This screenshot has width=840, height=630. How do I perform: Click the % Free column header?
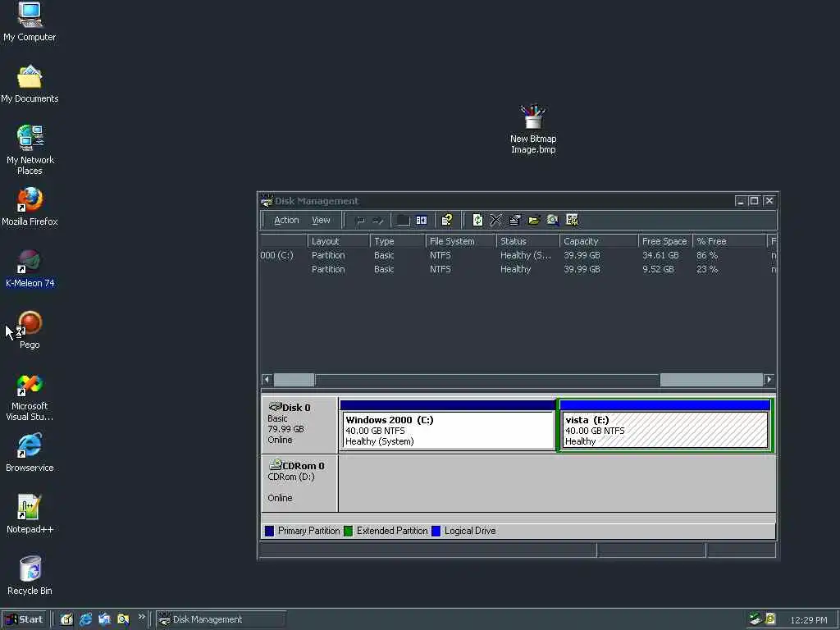(x=729, y=241)
